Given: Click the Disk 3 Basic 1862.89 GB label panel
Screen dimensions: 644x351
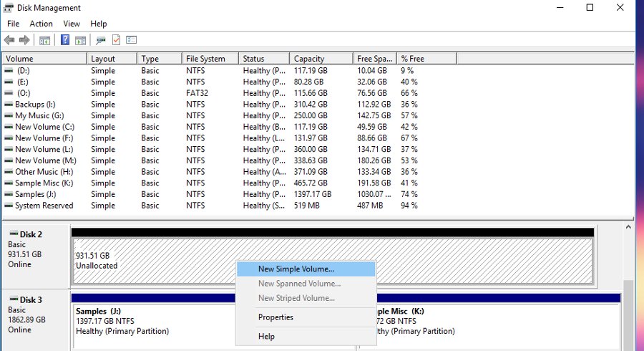Looking at the screenshot, I should click(36, 320).
